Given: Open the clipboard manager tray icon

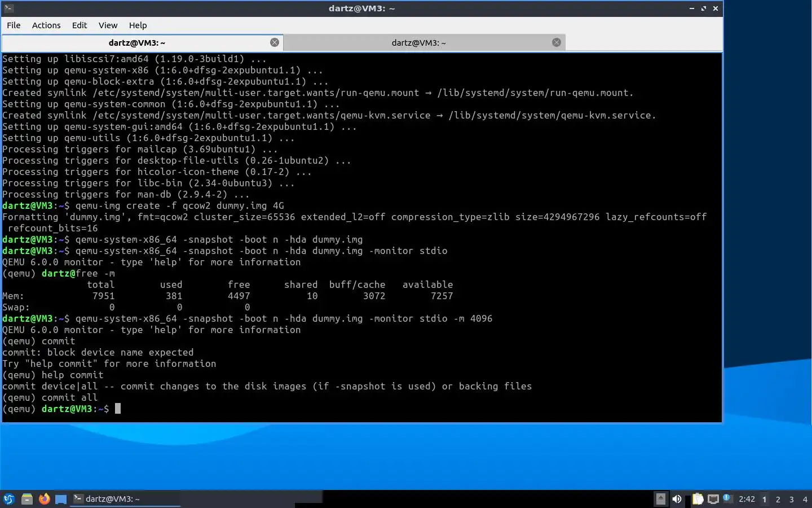Looking at the screenshot, I should 698,499.
